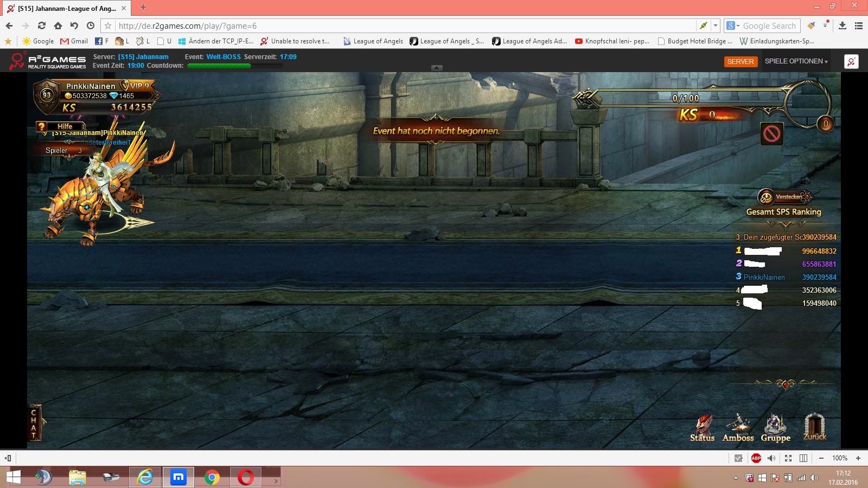Open the Status menu icon
The image size is (868, 488).
[x=703, y=427]
